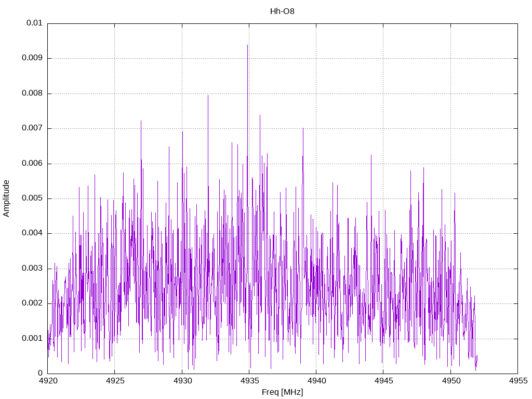Click the 0.004 y-axis tick label

pos(32,233)
